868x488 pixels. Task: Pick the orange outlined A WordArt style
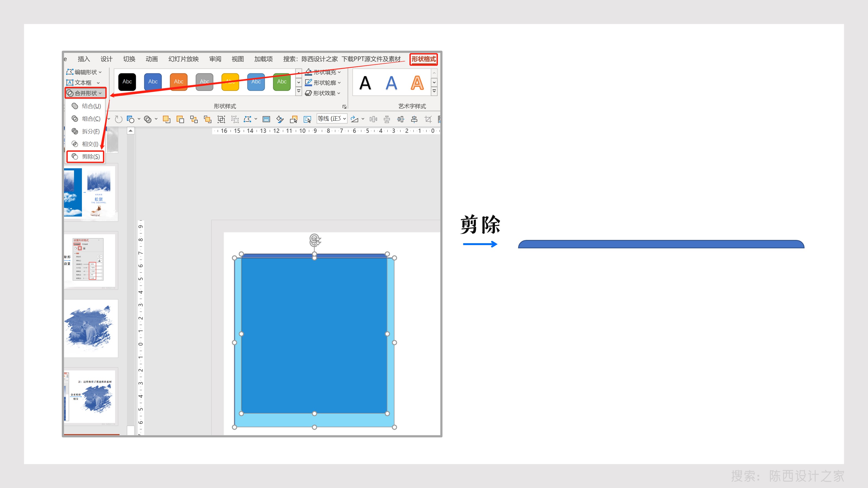[417, 83]
